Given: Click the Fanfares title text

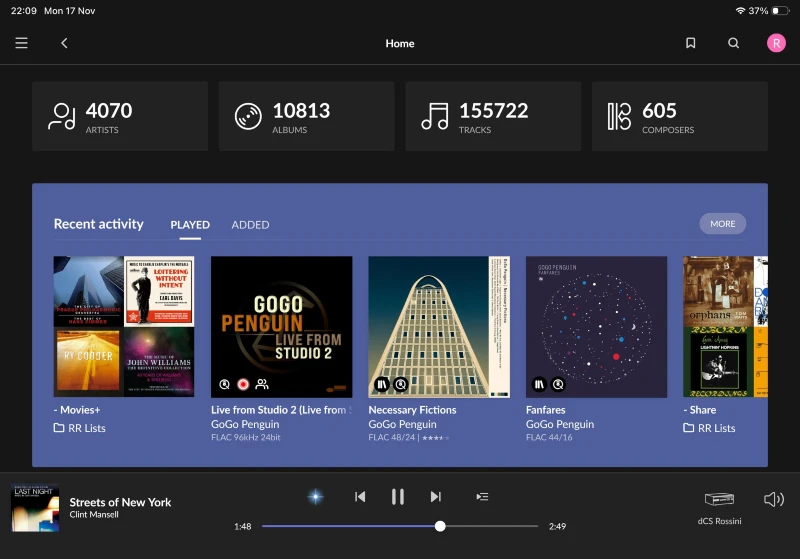Looking at the screenshot, I should point(546,410).
